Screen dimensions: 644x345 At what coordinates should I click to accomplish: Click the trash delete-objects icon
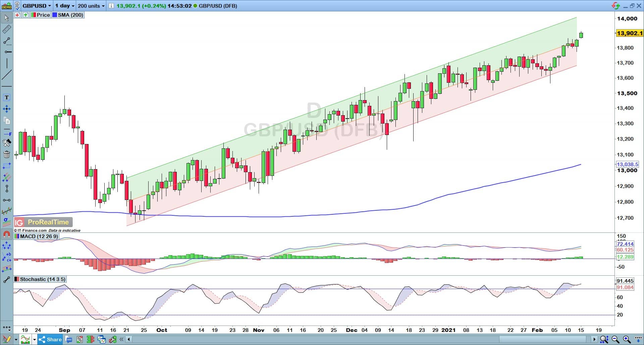[x=6, y=154]
